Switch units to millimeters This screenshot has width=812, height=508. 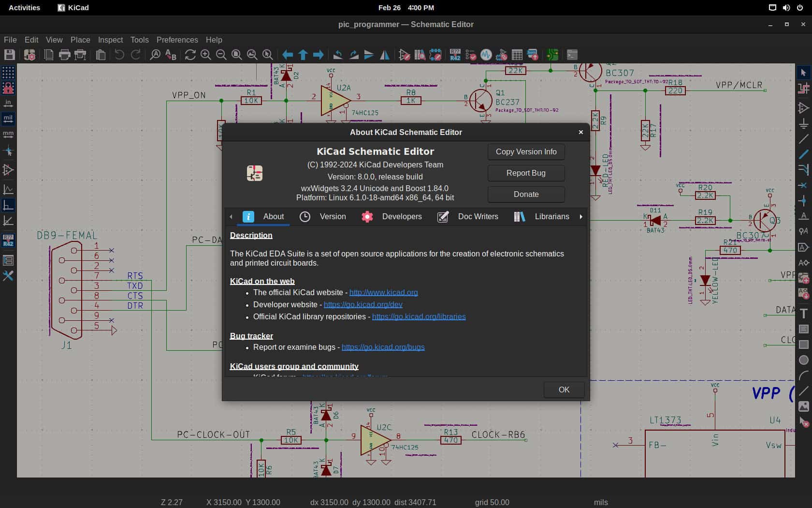[x=8, y=134]
